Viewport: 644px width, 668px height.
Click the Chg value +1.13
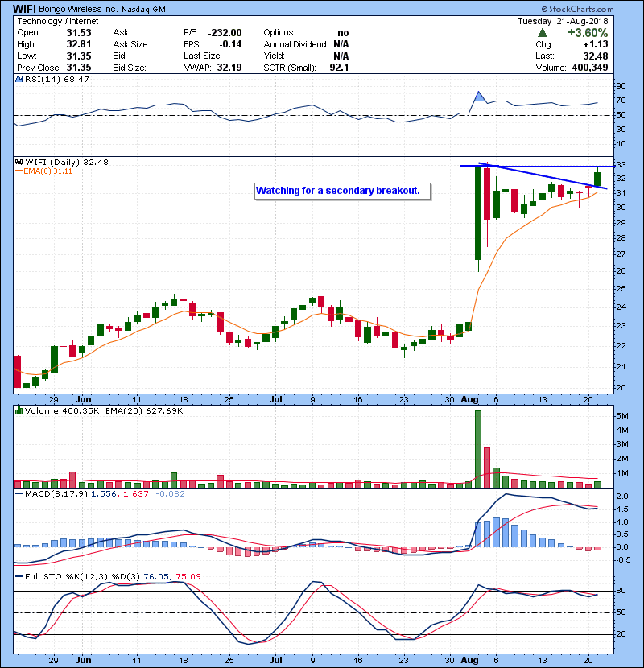click(596, 44)
